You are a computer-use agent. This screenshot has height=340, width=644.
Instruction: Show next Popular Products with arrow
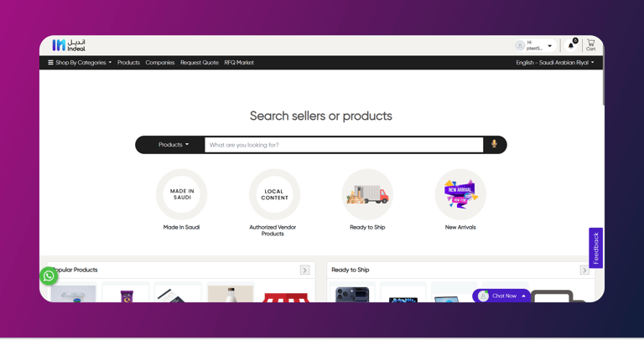[x=304, y=270]
